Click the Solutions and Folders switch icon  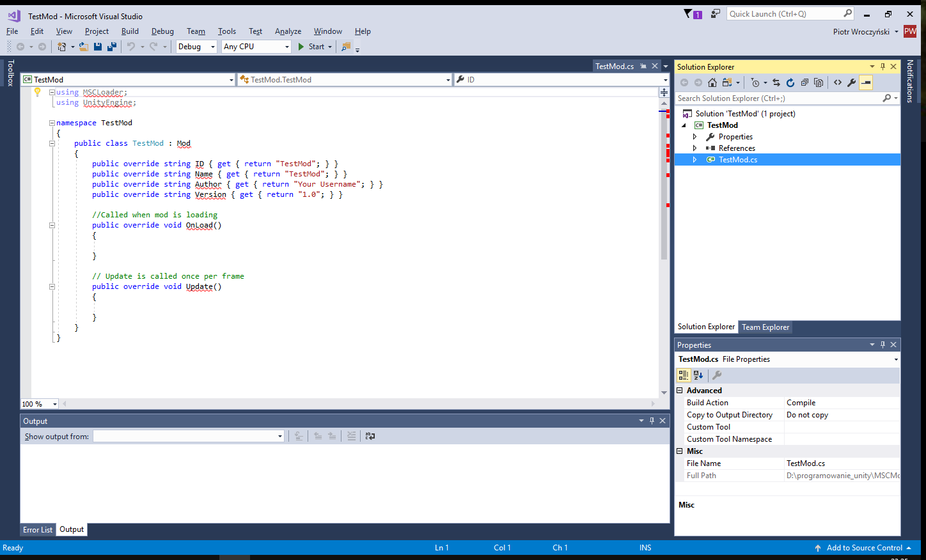pos(727,82)
